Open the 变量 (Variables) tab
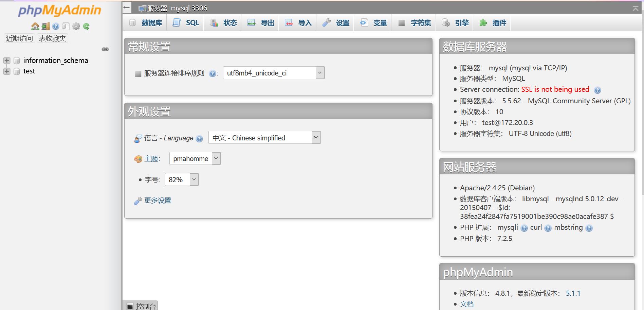 click(x=373, y=23)
